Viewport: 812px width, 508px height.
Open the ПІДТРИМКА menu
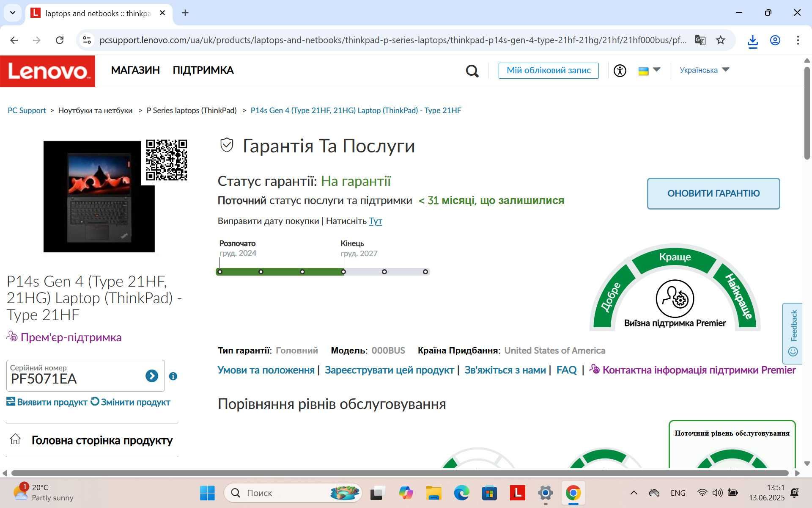pyautogui.click(x=203, y=70)
